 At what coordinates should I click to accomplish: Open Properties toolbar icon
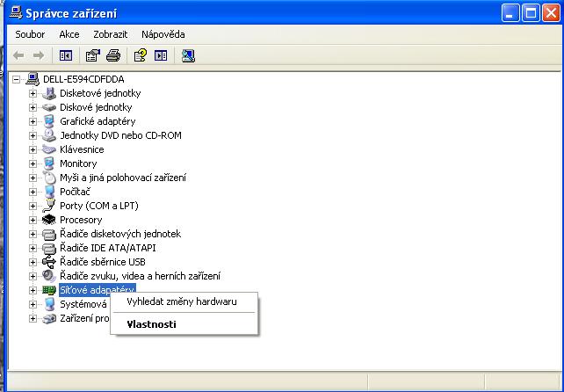[x=92, y=55]
